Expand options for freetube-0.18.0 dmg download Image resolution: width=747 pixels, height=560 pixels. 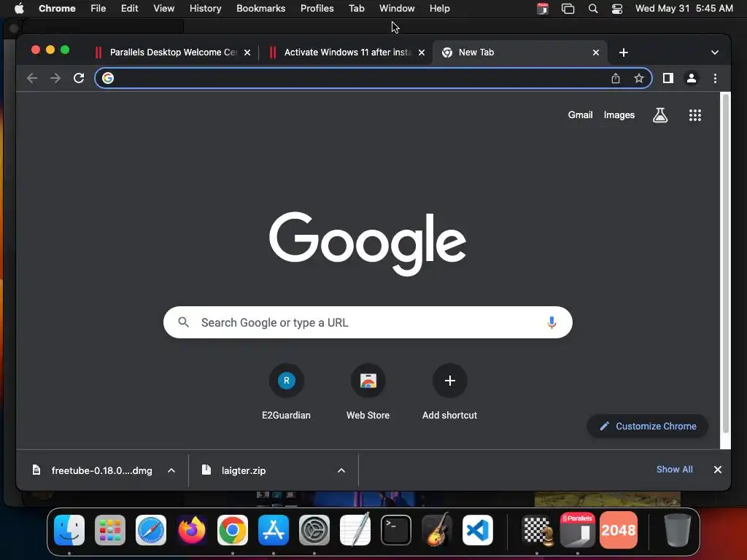click(171, 470)
